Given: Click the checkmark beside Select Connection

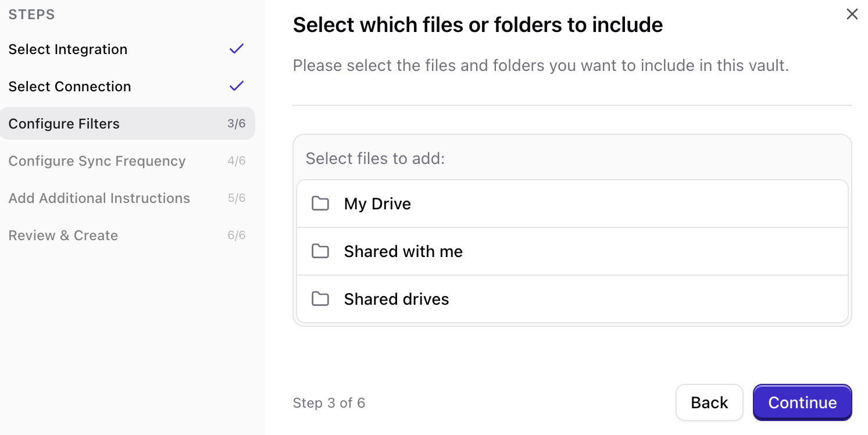Looking at the screenshot, I should [x=236, y=85].
